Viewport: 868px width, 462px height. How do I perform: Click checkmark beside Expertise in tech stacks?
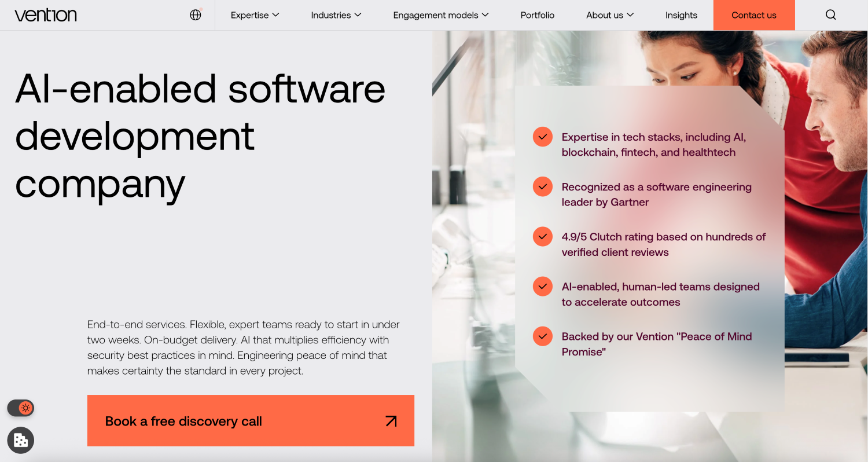(543, 137)
